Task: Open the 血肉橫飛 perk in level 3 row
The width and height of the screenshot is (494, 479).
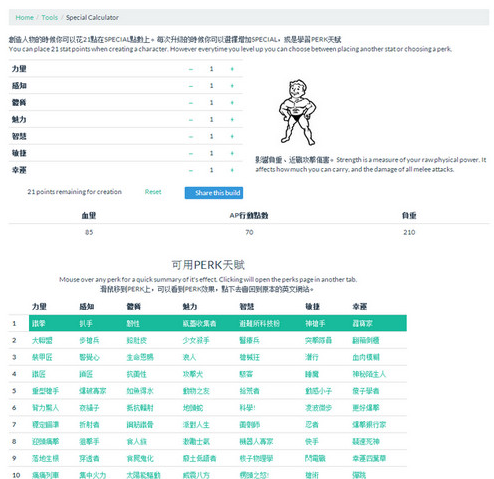Action: (x=366, y=357)
